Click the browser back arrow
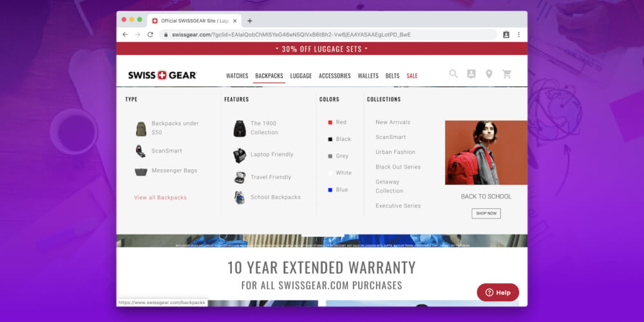 tap(126, 35)
